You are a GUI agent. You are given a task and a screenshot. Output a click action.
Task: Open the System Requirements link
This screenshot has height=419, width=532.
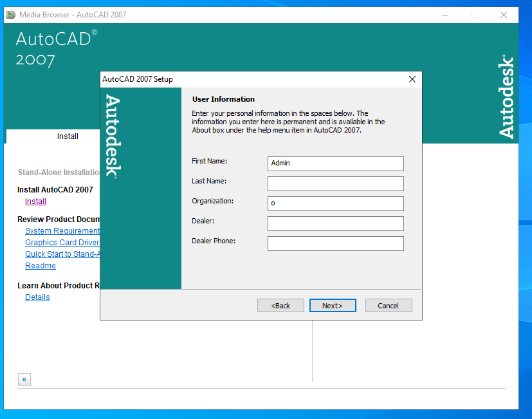click(x=62, y=231)
